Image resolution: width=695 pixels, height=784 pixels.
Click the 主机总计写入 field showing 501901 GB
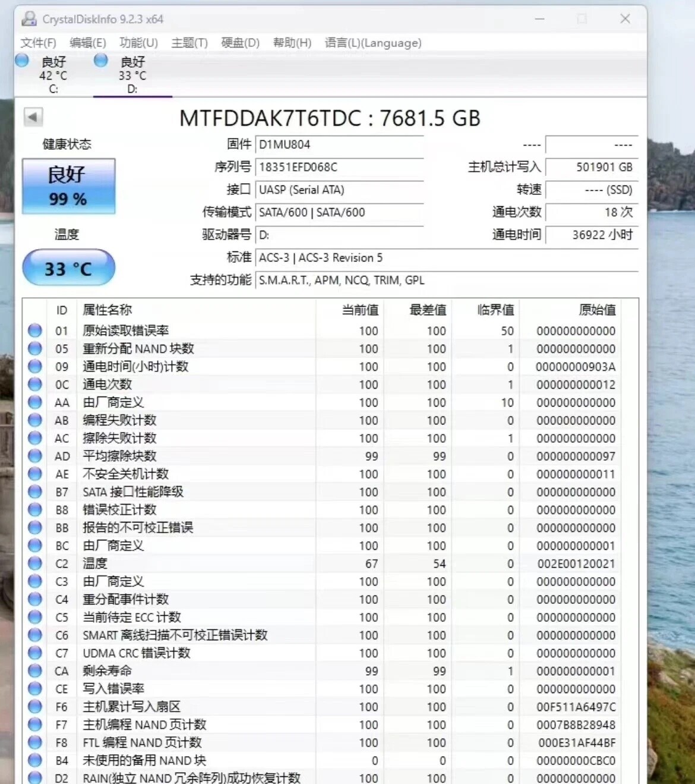tap(592, 167)
